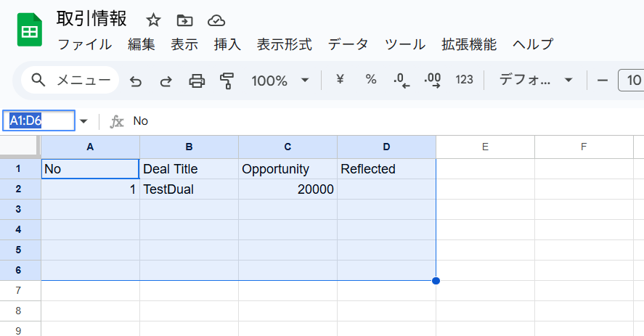
Task: Star the 取引情報 document
Action: click(x=153, y=20)
